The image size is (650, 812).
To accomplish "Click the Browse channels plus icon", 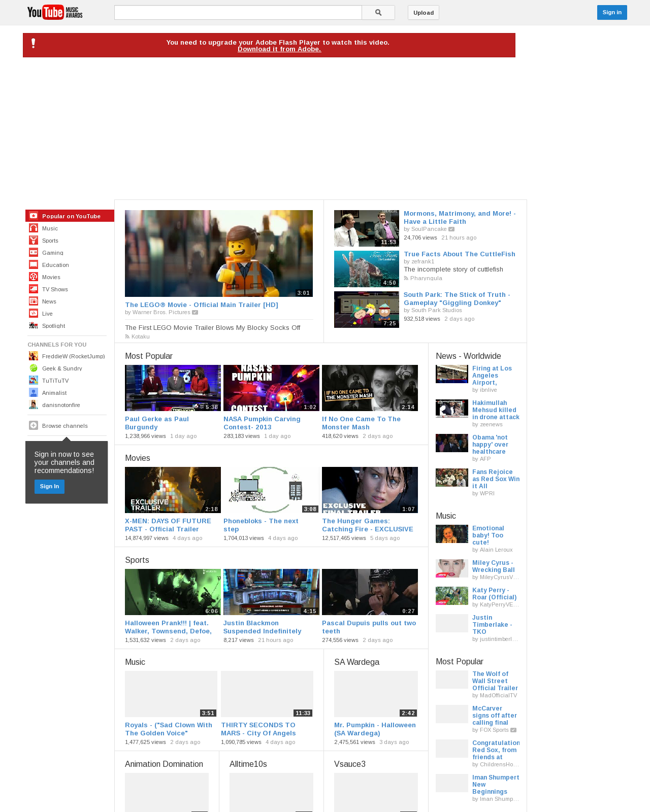I will coord(34,425).
